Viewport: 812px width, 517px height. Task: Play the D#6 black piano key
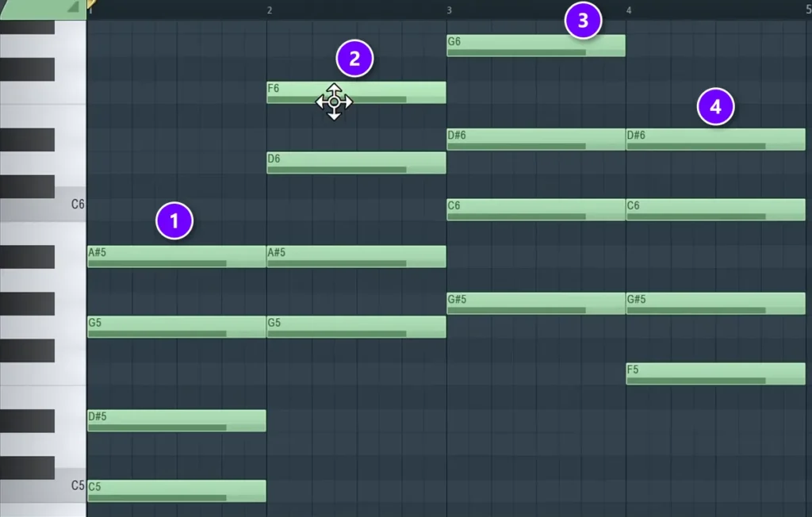[x=27, y=140]
